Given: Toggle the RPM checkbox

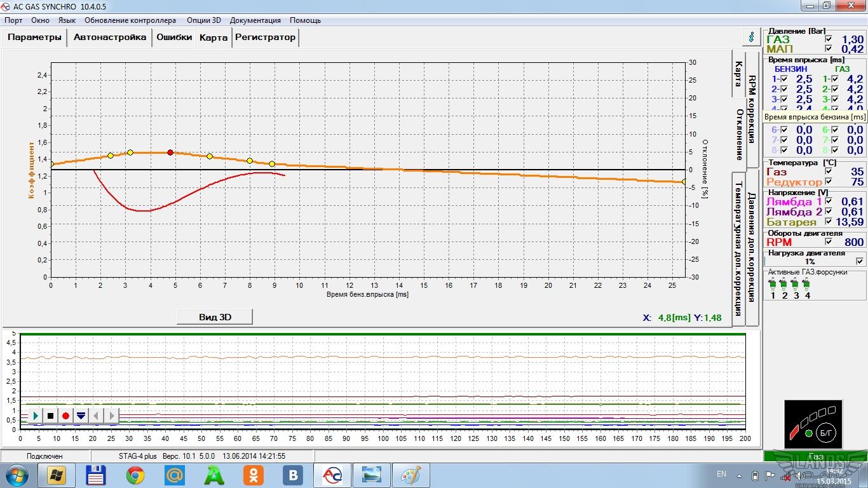Looking at the screenshot, I should (x=828, y=242).
